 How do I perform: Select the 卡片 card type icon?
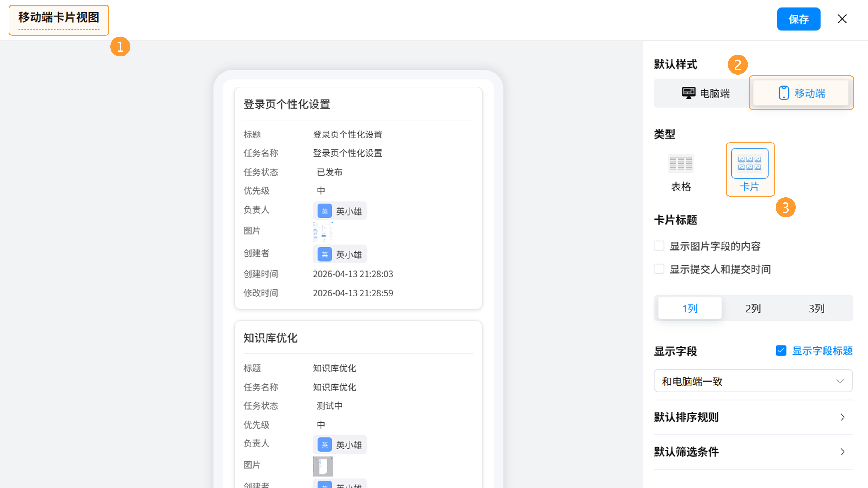click(x=749, y=164)
